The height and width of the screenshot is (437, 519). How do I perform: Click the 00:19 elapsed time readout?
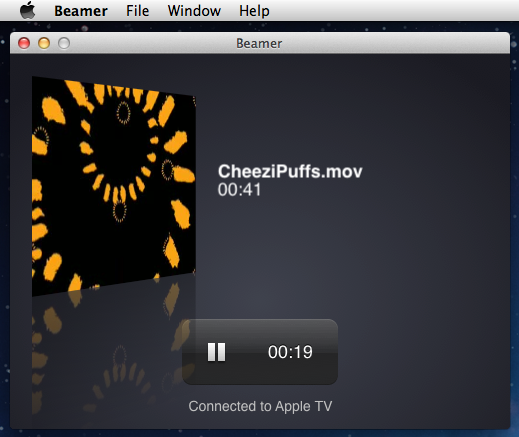coord(290,352)
